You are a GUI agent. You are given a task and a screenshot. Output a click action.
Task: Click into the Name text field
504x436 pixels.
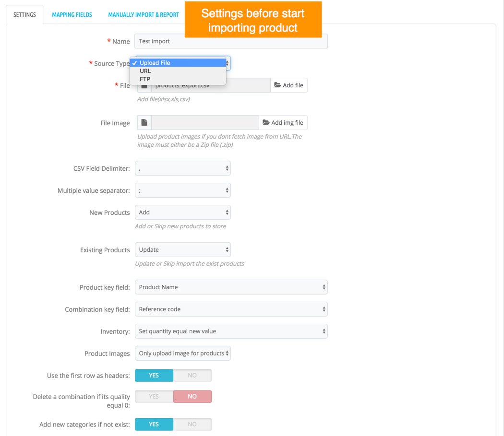(x=231, y=41)
